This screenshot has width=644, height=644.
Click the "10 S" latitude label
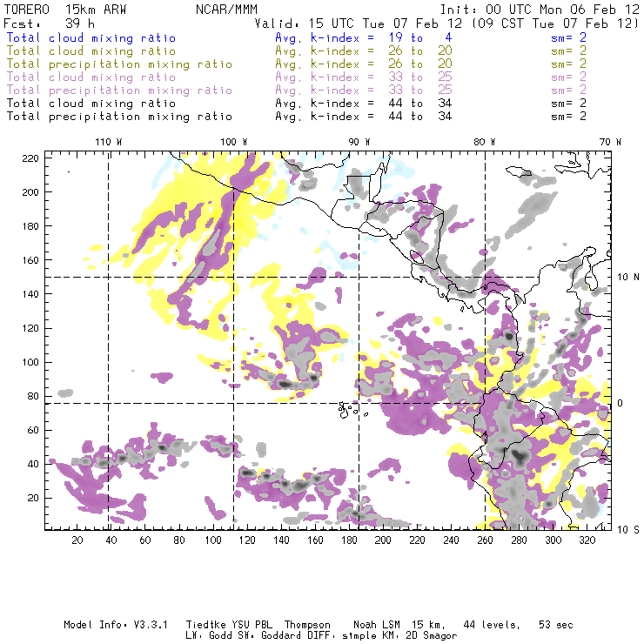tap(628, 529)
